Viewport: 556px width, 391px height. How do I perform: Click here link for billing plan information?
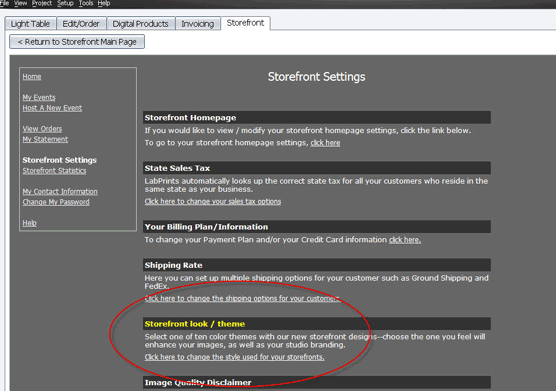[x=405, y=240]
